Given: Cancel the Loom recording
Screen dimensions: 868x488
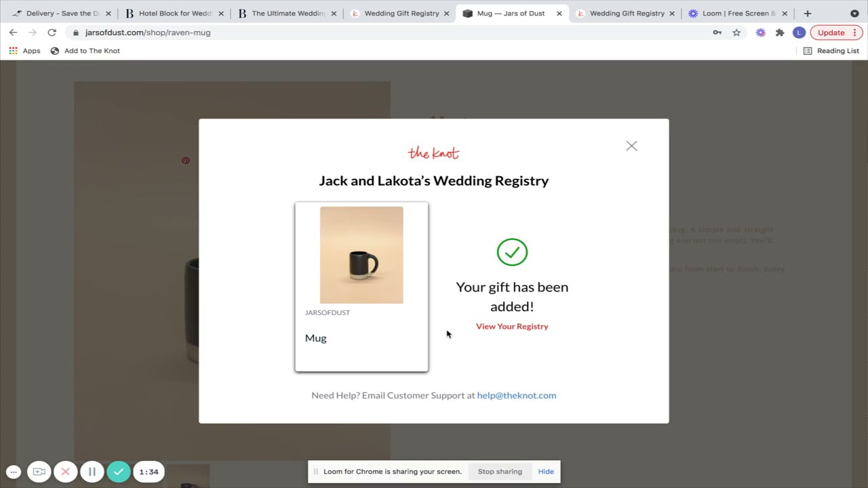Looking at the screenshot, I should [x=66, y=472].
